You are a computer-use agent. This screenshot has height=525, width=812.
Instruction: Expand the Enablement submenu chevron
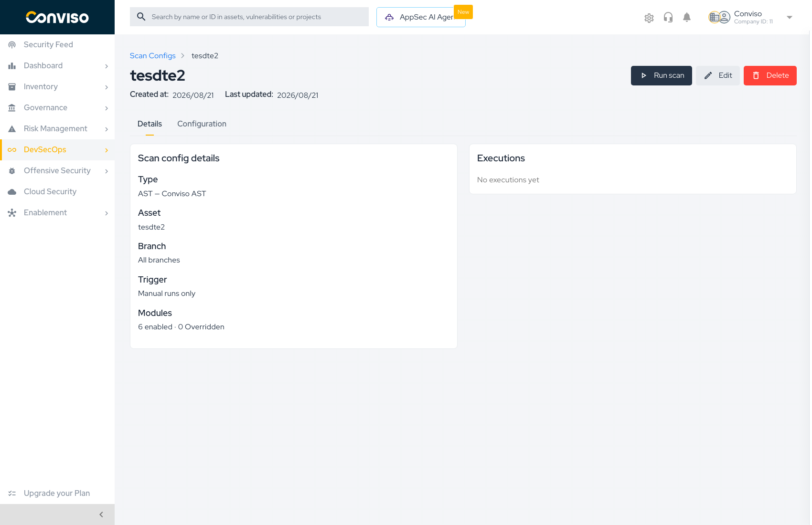107,213
